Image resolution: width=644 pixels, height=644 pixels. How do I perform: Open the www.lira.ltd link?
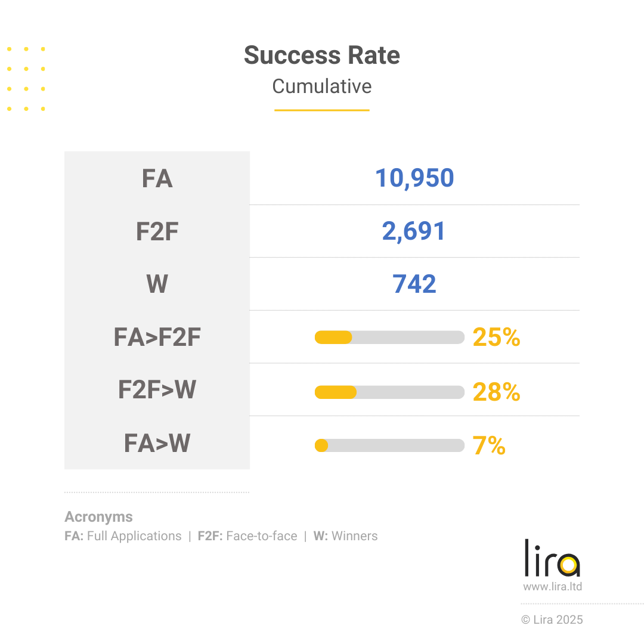552,587
